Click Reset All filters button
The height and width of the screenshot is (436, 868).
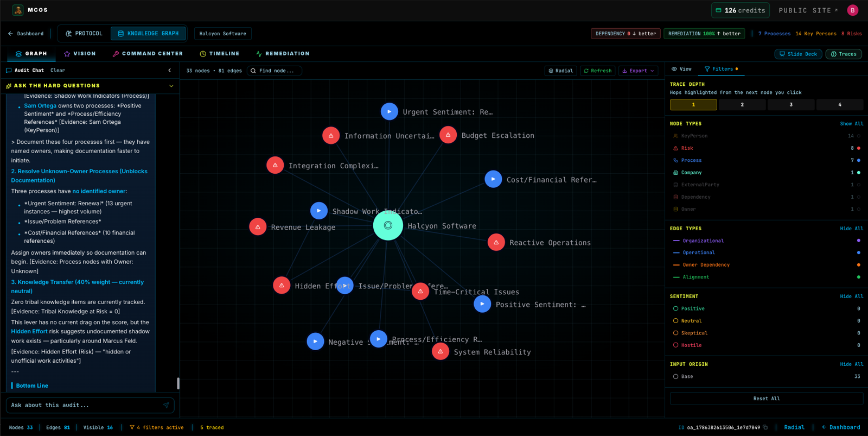(767, 399)
